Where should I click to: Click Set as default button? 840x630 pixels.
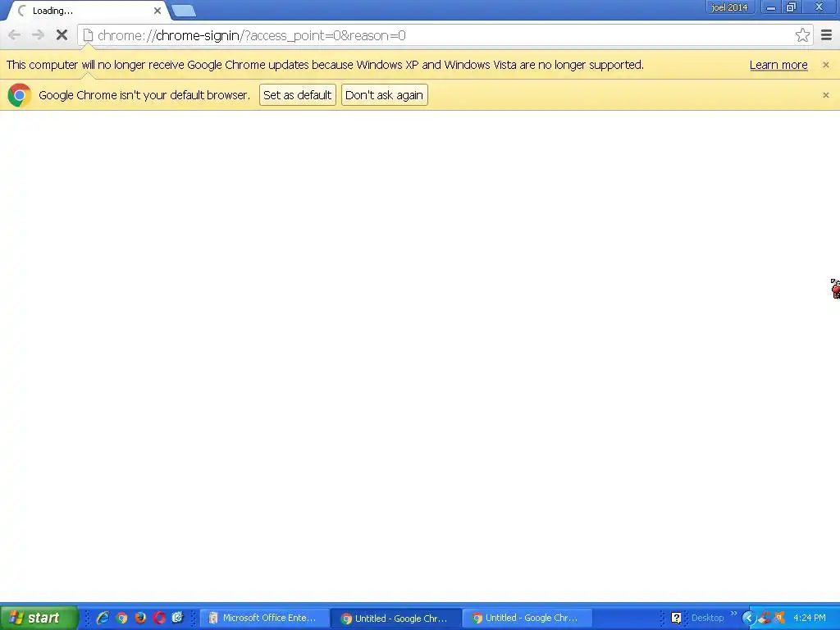(x=297, y=95)
